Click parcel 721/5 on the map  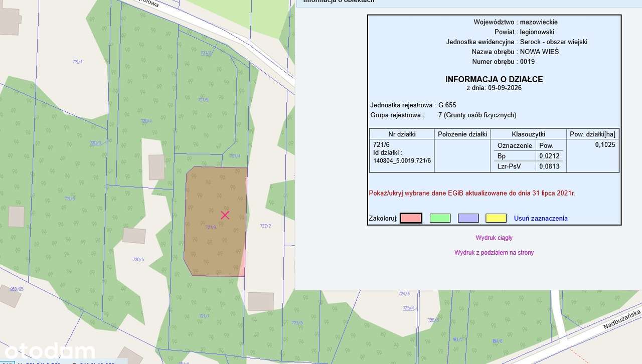coord(203,100)
